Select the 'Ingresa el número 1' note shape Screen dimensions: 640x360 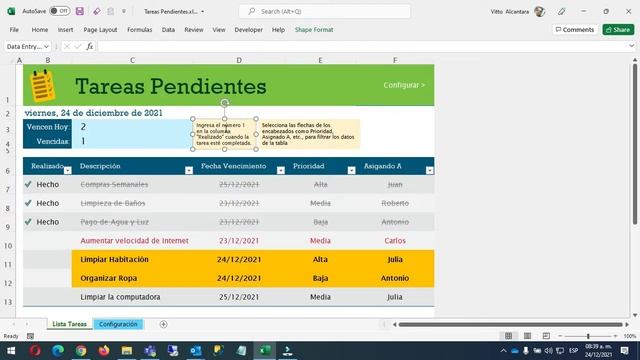tap(224, 134)
